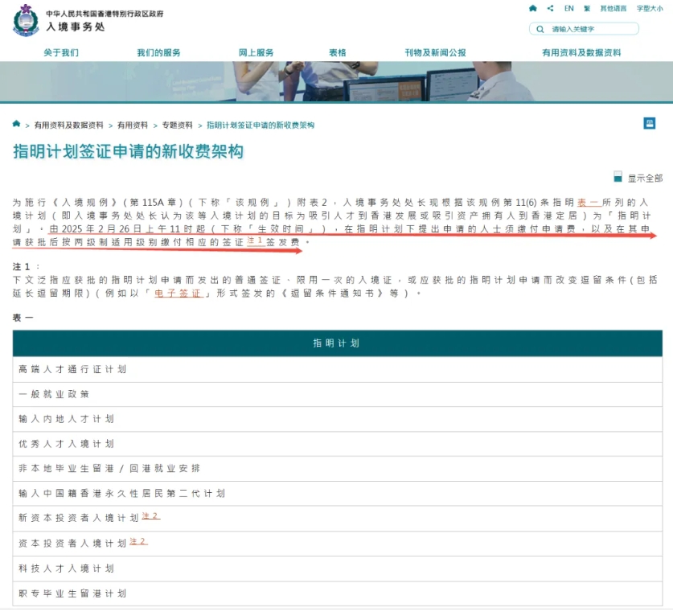Select row 非本地毕业生留港/回港就业安排
The image size is (673, 616).
[338, 468]
